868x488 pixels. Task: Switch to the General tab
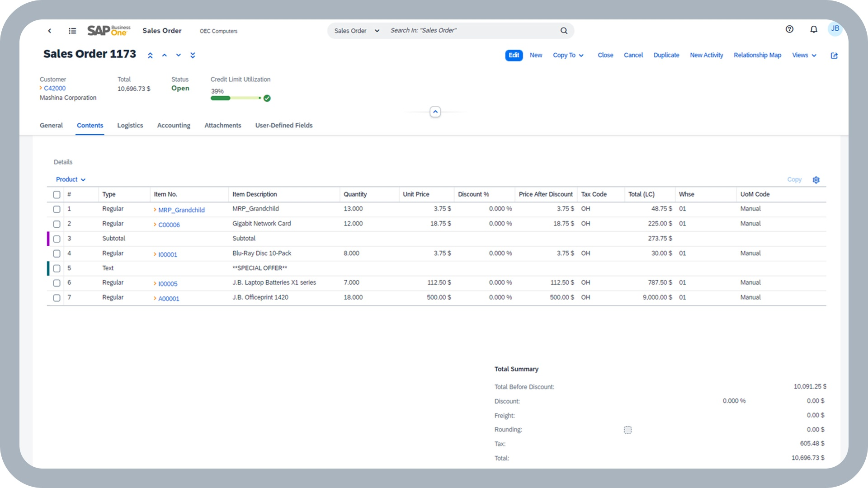click(51, 125)
